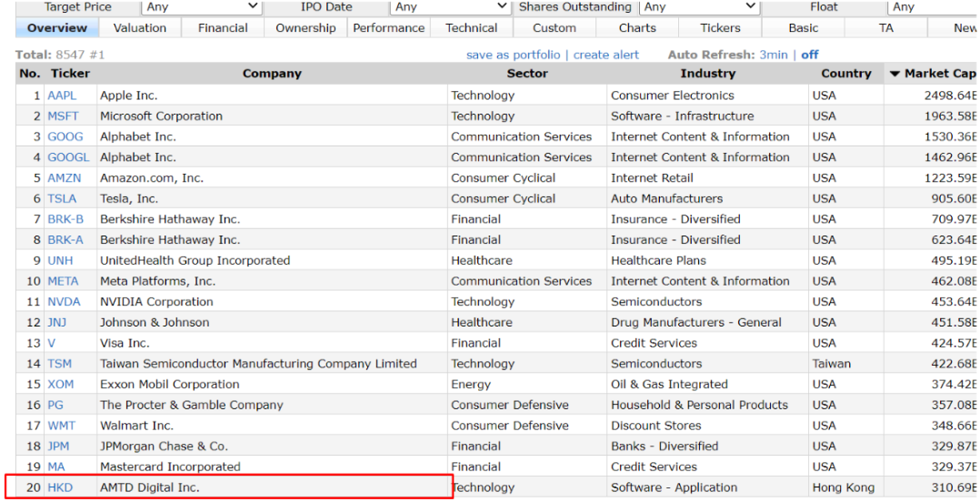
Task: Click the create alert link
Action: pyautogui.click(x=606, y=55)
